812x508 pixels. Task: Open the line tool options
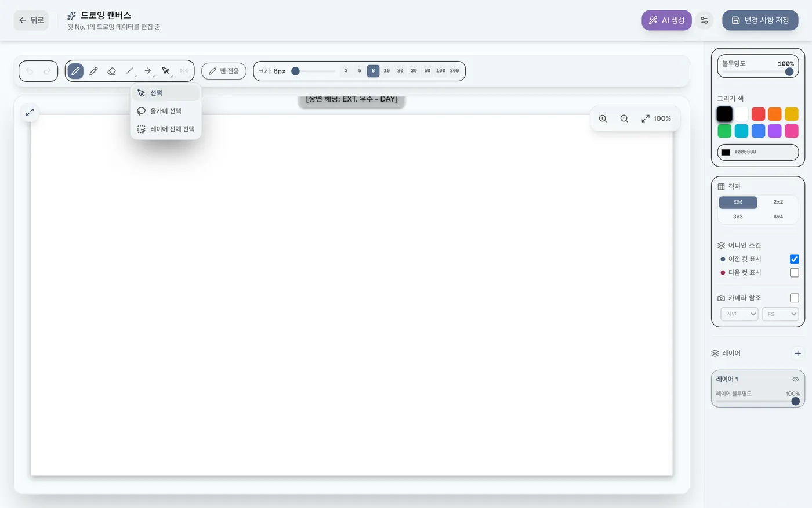pos(130,71)
